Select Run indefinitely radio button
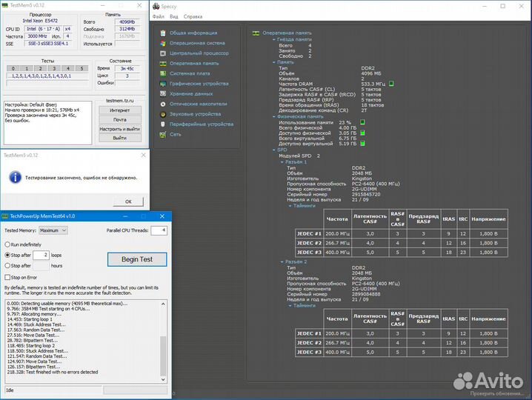Screen dimensions: 532x400 pos(7,244)
